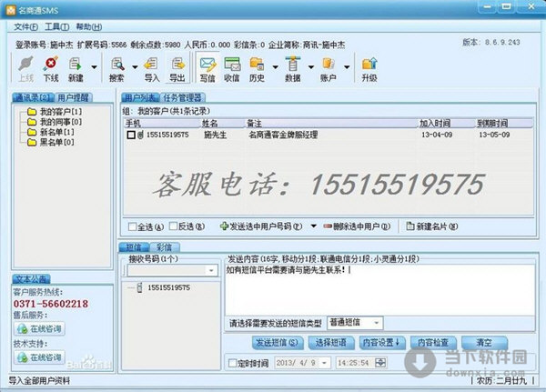Expand the dropdown arrow next to 历史
The width and height of the screenshot is (546, 392).
click(275, 66)
